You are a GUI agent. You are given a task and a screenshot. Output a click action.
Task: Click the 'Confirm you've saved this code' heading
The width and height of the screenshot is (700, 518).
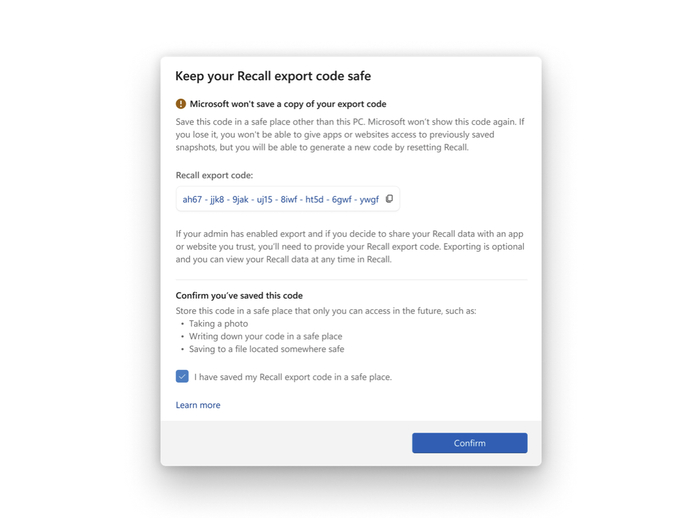[239, 296]
